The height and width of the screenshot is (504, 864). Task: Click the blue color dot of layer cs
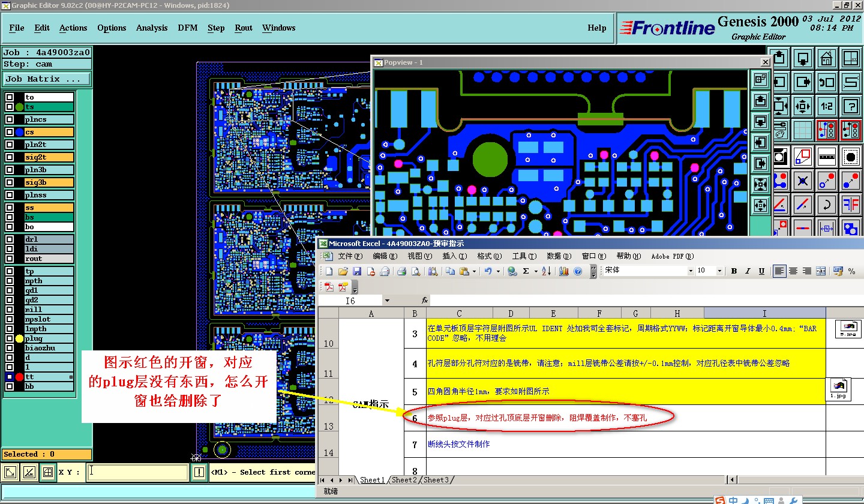click(19, 132)
